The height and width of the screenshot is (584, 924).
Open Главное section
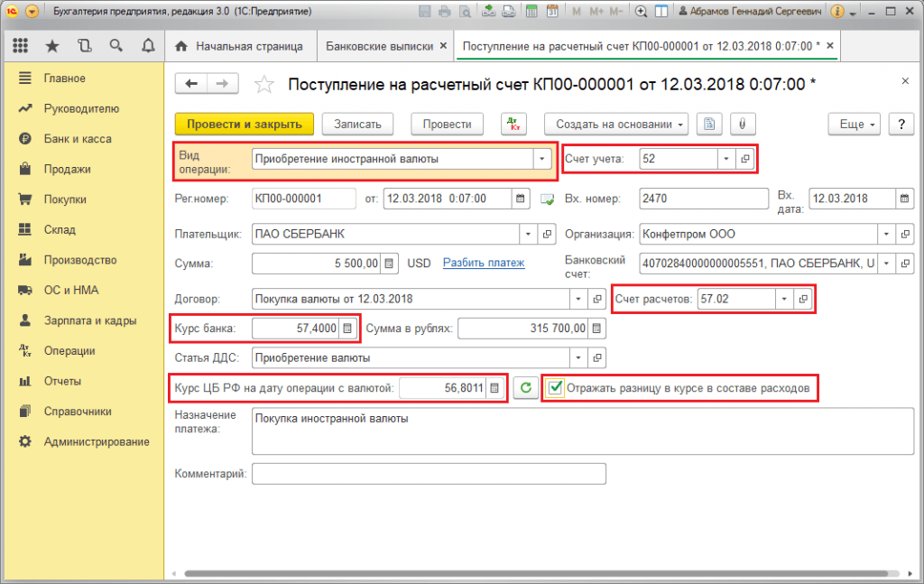64,79
